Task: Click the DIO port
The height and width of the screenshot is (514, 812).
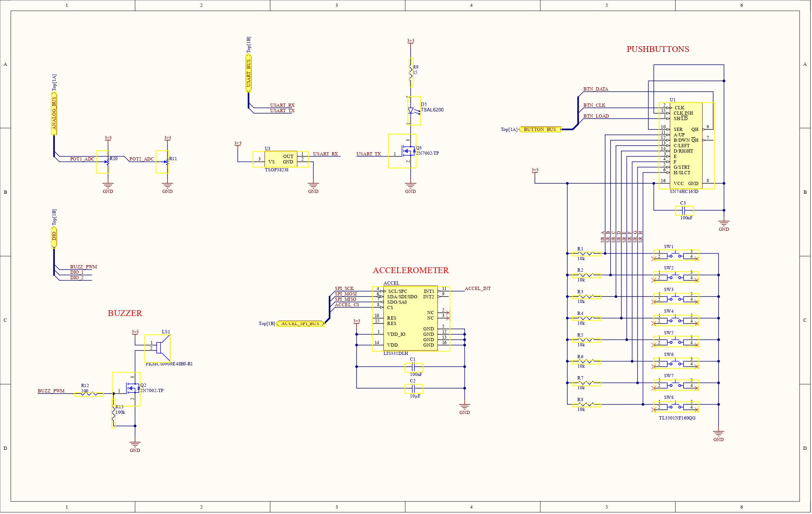Action: [54, 237]
